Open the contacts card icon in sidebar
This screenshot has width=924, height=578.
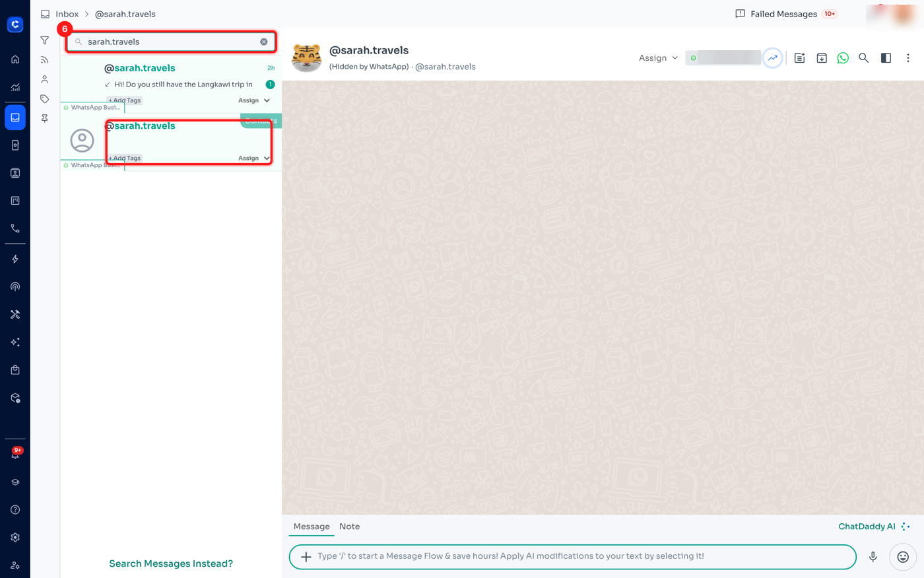point(15,173)
